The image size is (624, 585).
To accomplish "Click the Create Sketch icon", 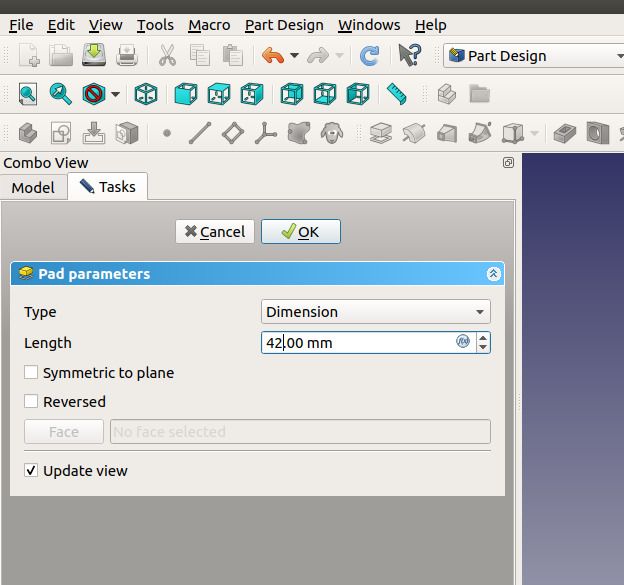I will coord(61,133).
